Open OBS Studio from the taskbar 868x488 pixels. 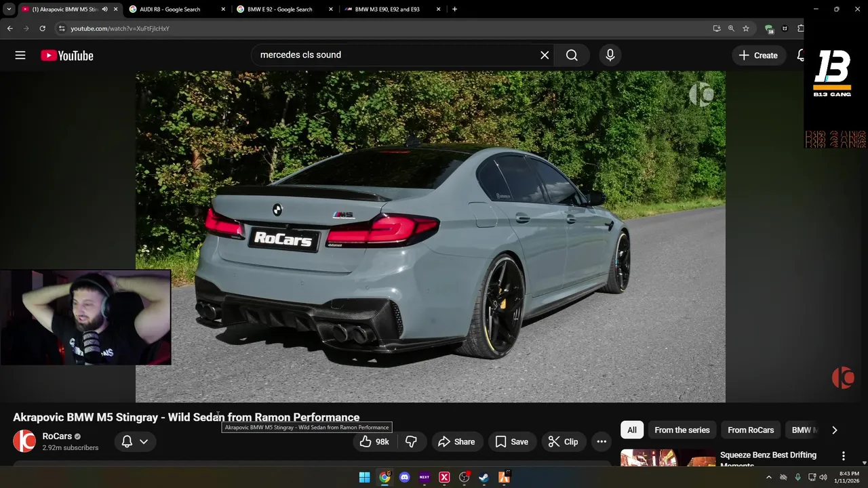tap(465, 477)
